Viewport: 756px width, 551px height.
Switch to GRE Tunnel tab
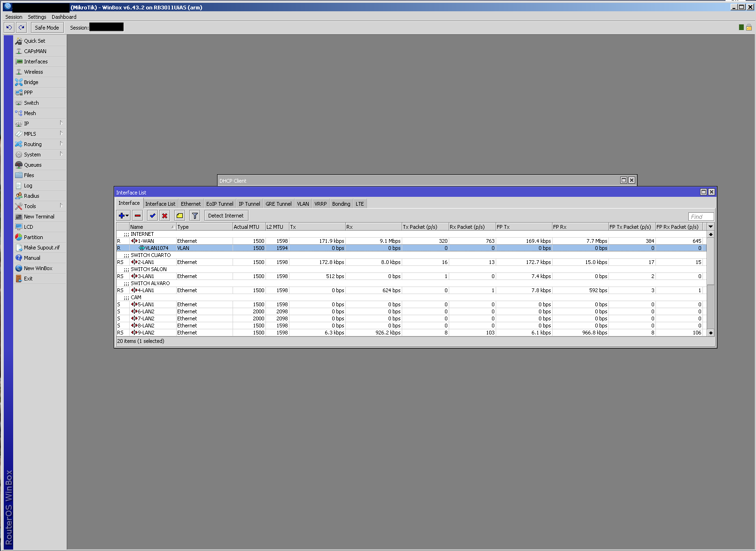pyautogui.click(x=279, y=204)
